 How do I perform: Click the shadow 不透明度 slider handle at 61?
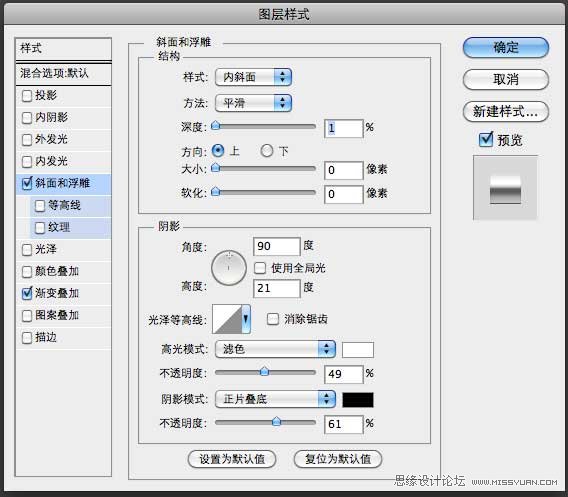tap(276, 421)
